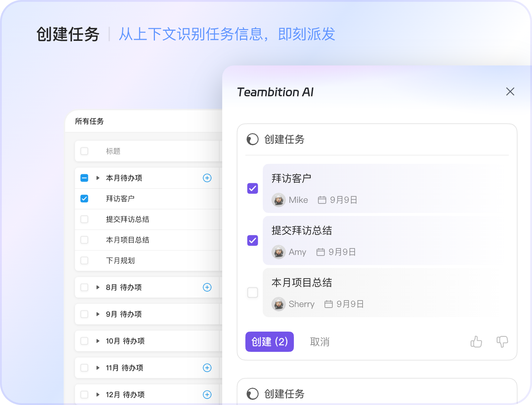Screen dimensions: 532x405
Task: Click Mike's avatar in 拜访客户 card
Action: coord(279,200)
